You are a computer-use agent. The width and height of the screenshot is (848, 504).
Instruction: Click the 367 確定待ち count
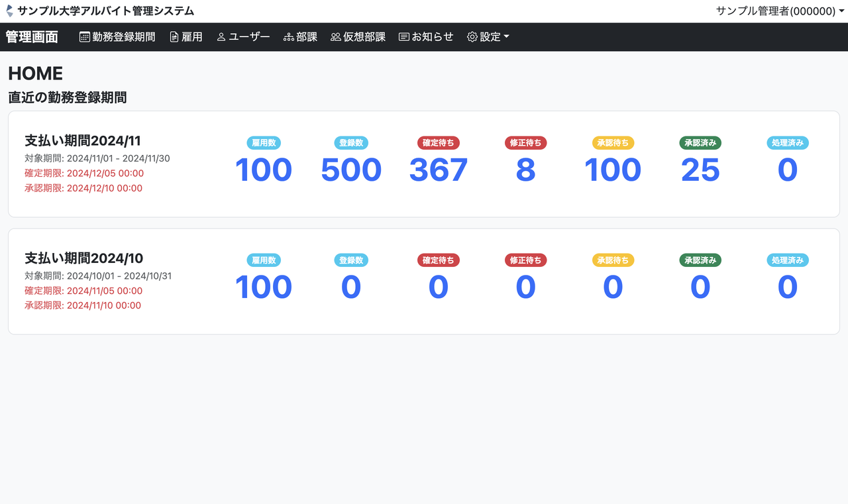[x=439, y=170]
